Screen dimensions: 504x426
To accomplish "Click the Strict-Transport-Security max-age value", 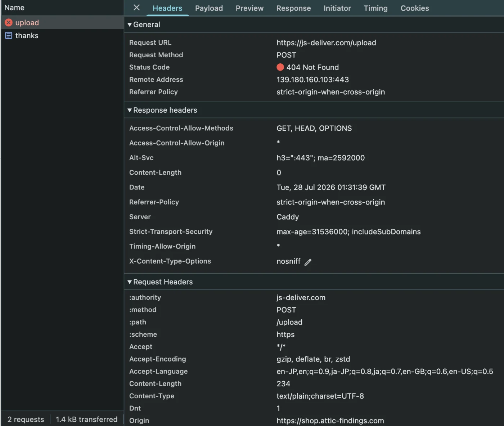I will [x=348, y=232].
